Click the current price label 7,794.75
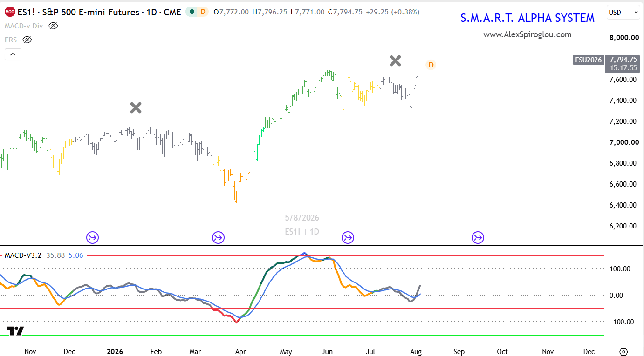Viewport: 644px width, 356px height. tap(623, 60)
